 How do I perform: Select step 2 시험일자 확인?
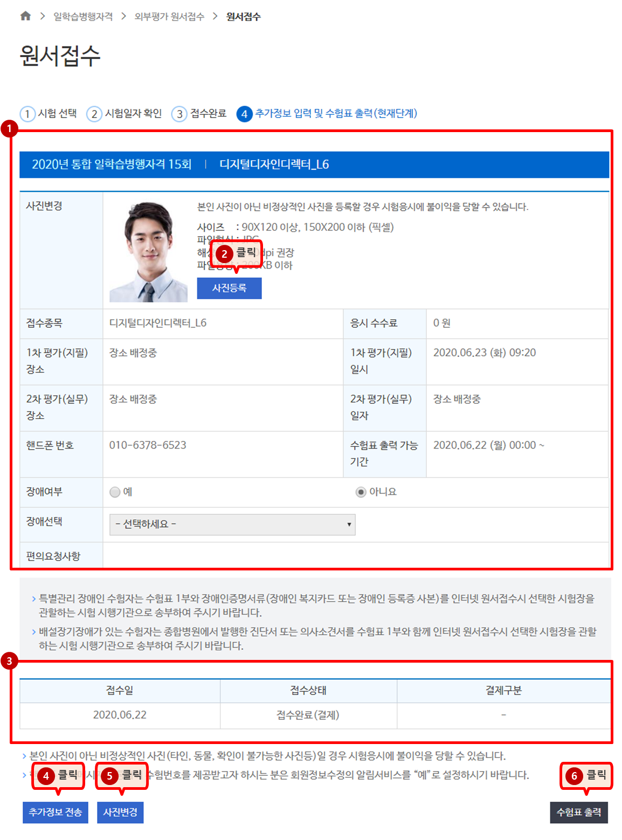coord(125,114)
